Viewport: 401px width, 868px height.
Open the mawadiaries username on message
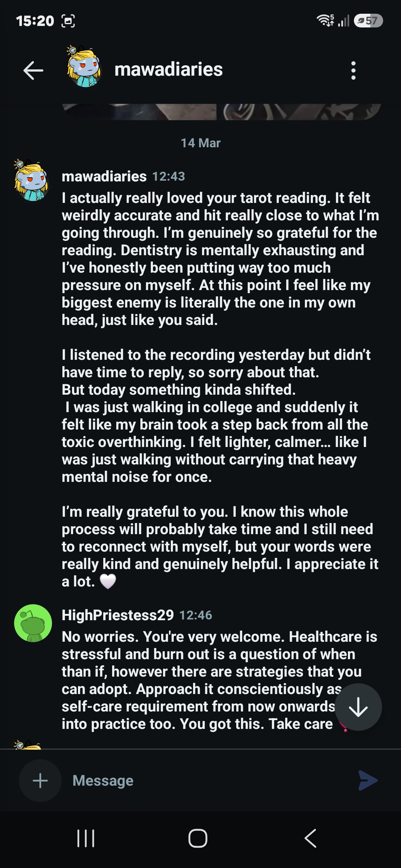coord(104,176)
